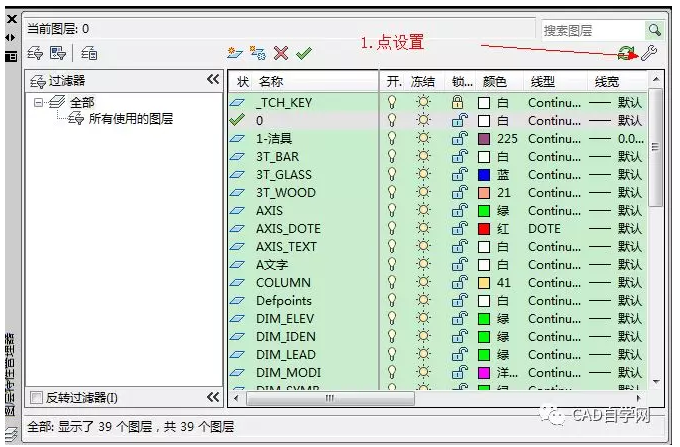
Task: Click vertical scrollbar up arrow
Action: pos(656,79)
